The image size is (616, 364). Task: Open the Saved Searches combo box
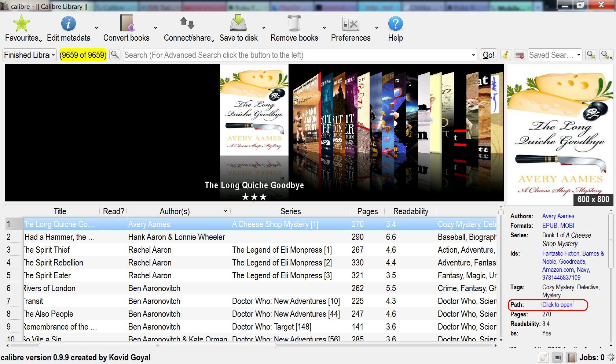(555, 55)
